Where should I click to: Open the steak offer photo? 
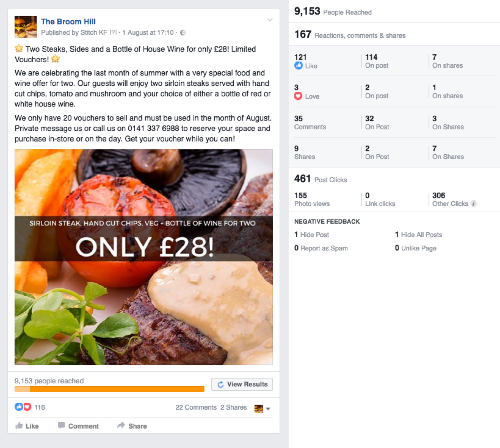[x=144, y=257]
